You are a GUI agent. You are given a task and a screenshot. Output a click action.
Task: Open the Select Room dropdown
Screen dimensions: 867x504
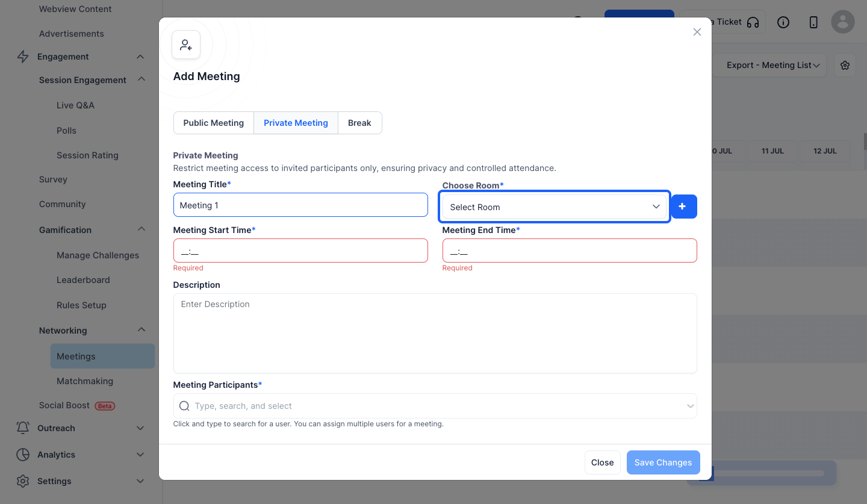(x=555, y=207)
